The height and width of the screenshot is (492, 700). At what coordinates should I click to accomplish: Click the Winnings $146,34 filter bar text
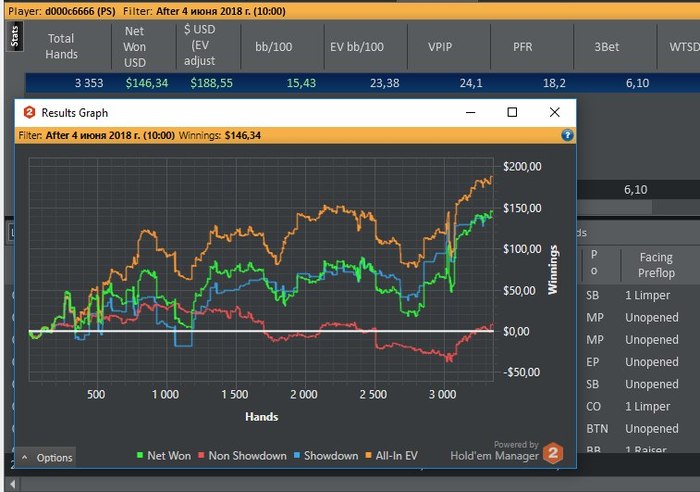[x=219, y=135]
